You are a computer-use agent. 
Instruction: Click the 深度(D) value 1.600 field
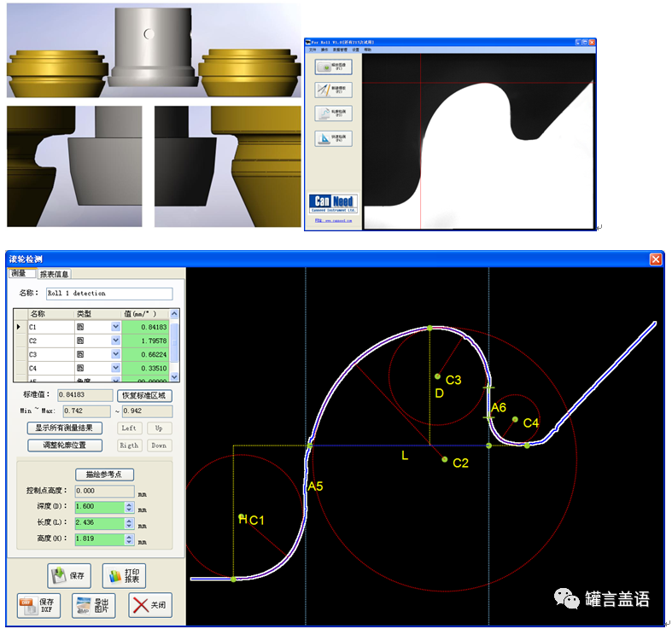(x=100, y=507)
